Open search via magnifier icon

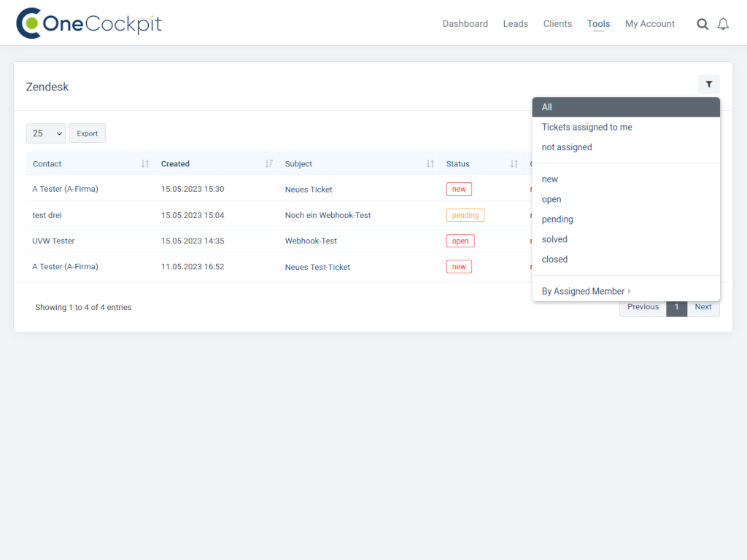703,24
